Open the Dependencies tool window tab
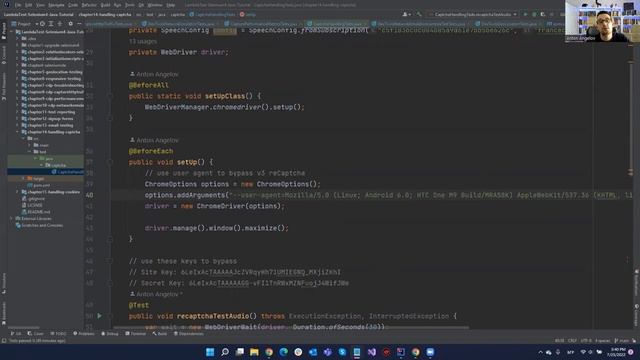Viewport: 640px width, 360px height. coord(189,333)
